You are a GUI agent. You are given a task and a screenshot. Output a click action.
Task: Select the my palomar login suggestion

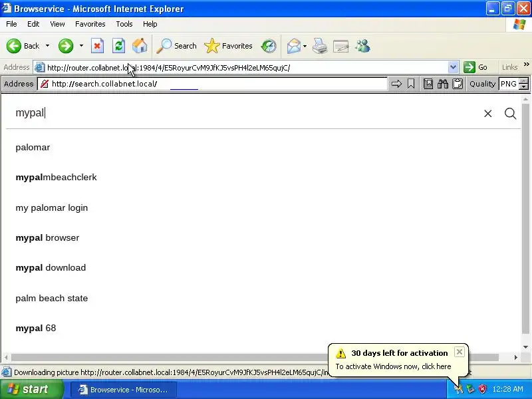pyautogui.click(x=52, y=207)
